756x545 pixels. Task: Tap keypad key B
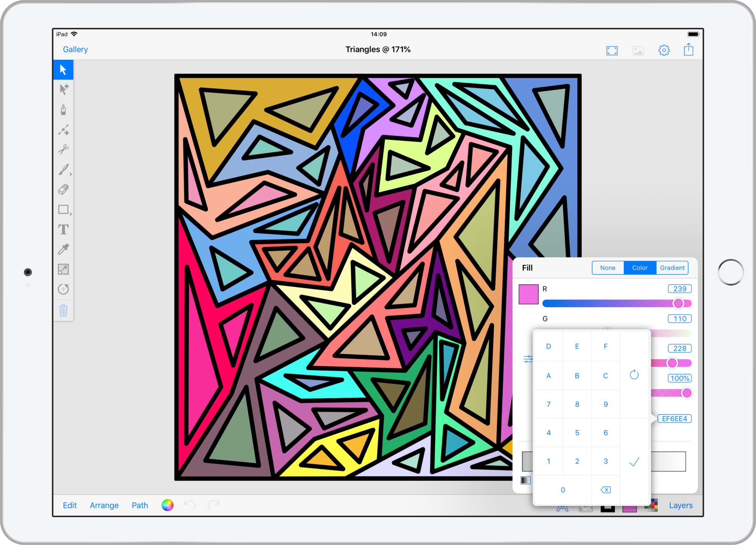tap(577, 376)
